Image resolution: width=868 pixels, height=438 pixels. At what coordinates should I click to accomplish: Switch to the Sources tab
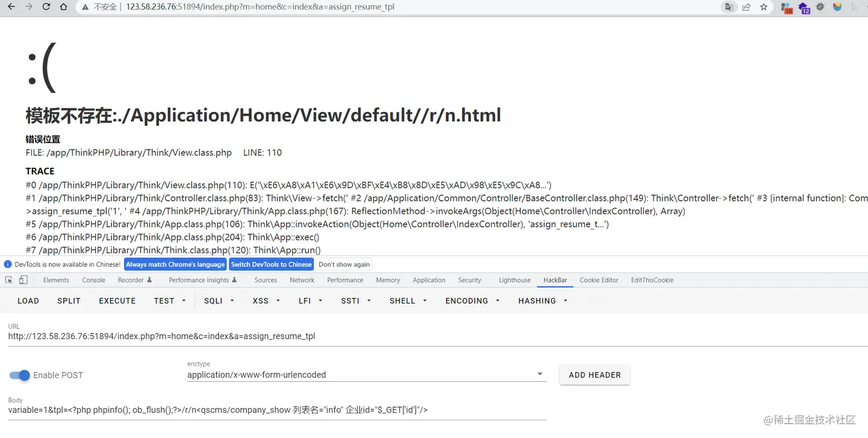click(266, 280)
